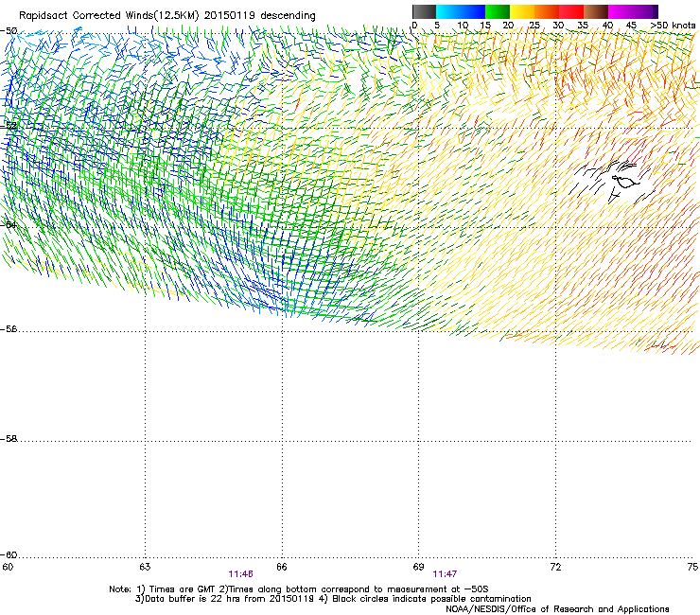Click the '-56' latitude axis label
Image resolution: width=700 pixels, height=615 pixels.
pyautogui.click(x=9, y=329)
